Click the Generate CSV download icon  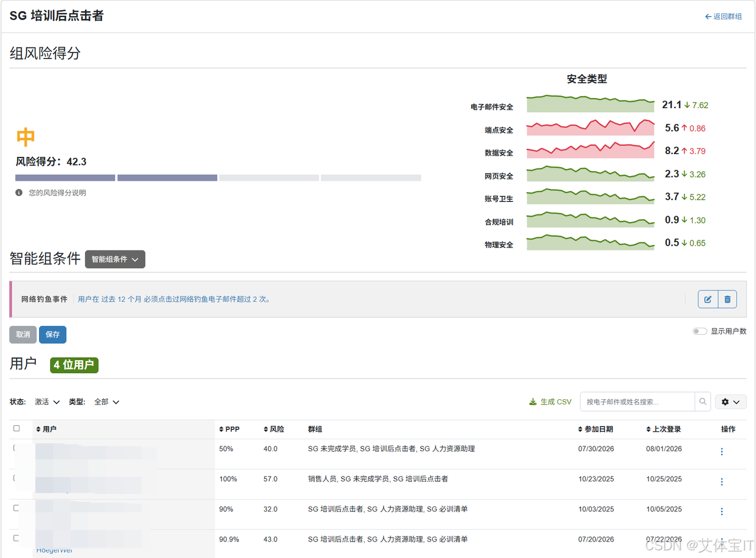click(533, 402)
